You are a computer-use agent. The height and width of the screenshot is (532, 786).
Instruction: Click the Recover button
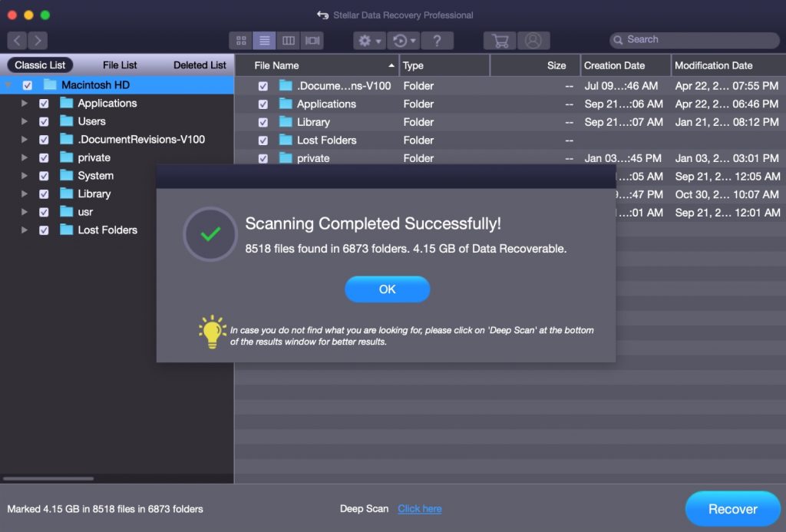tap(732, 509)
